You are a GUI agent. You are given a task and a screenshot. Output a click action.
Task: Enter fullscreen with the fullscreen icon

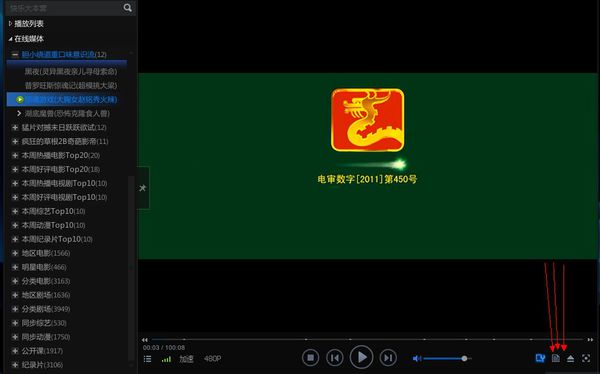(x=586, y=358)
